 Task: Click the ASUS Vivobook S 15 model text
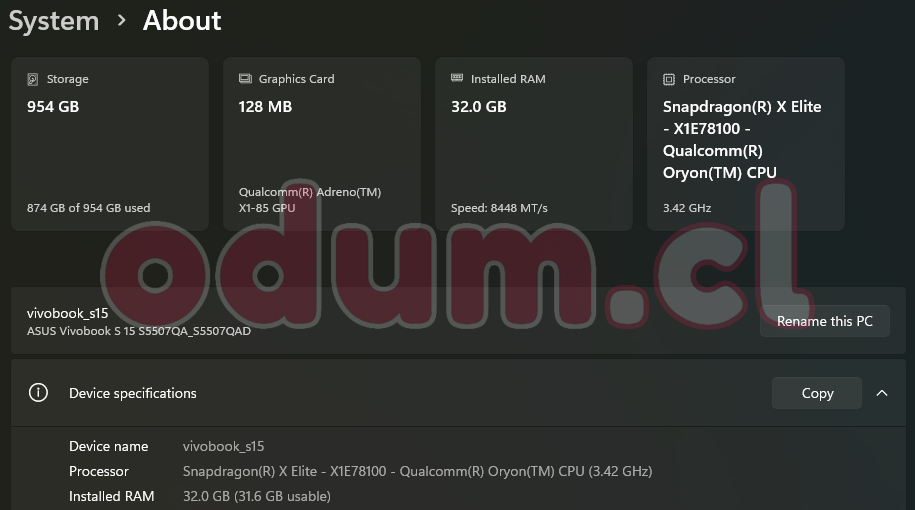coord(139,331)
